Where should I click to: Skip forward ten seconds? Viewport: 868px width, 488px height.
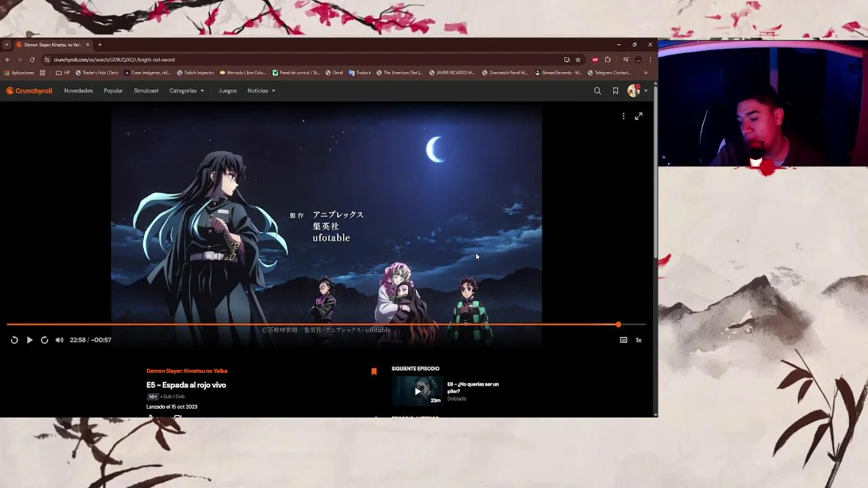44,340
